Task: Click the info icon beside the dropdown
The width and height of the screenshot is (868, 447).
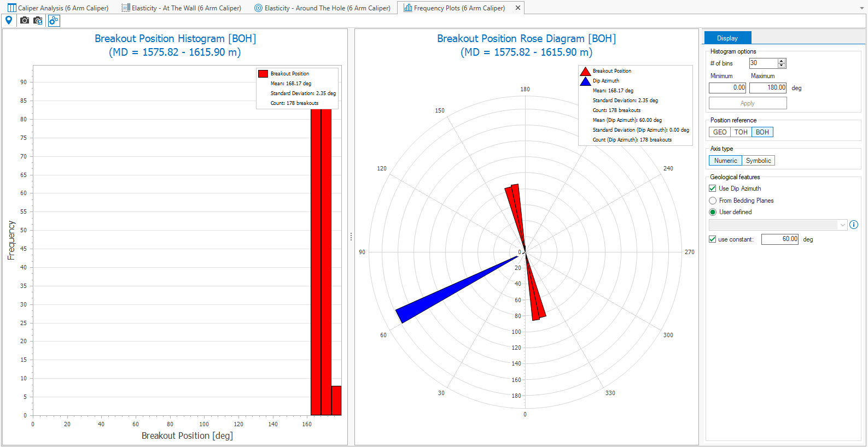Action: point(854,225)
